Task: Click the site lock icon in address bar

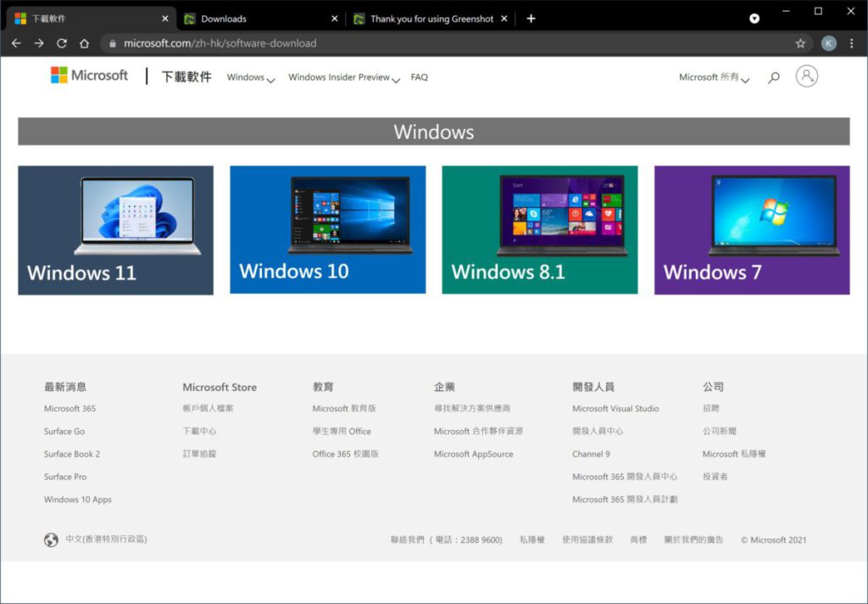Action: tap(113, 43)
